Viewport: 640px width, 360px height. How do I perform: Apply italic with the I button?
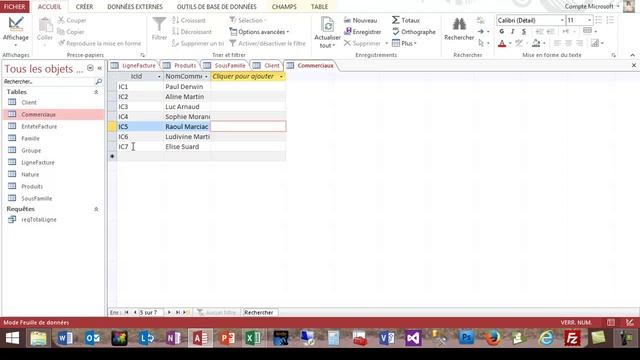(x=513, y=31)
